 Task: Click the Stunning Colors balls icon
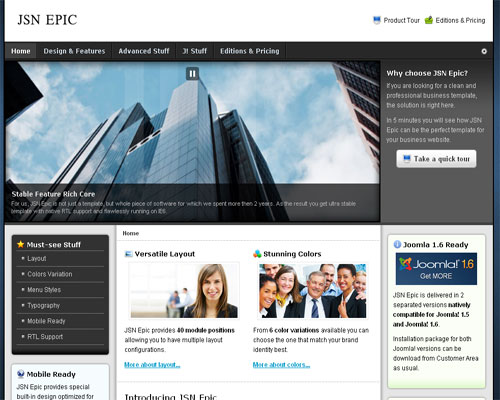coord(257,254)
